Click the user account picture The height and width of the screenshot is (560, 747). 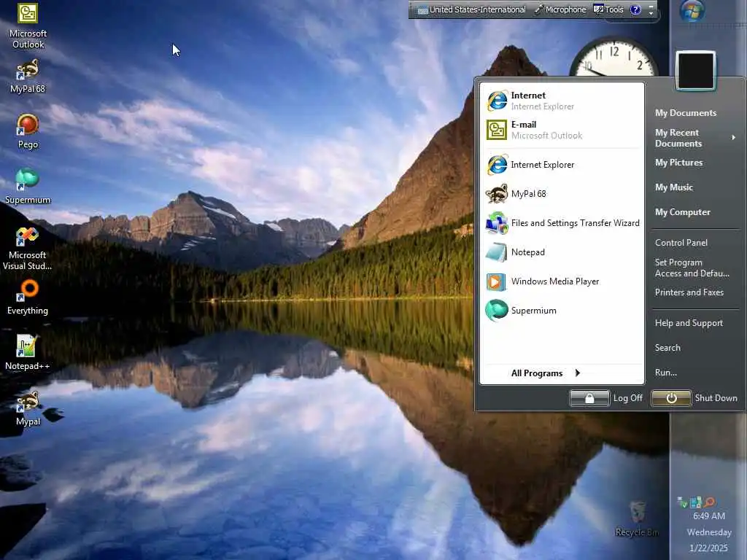(x=695, y=71)
